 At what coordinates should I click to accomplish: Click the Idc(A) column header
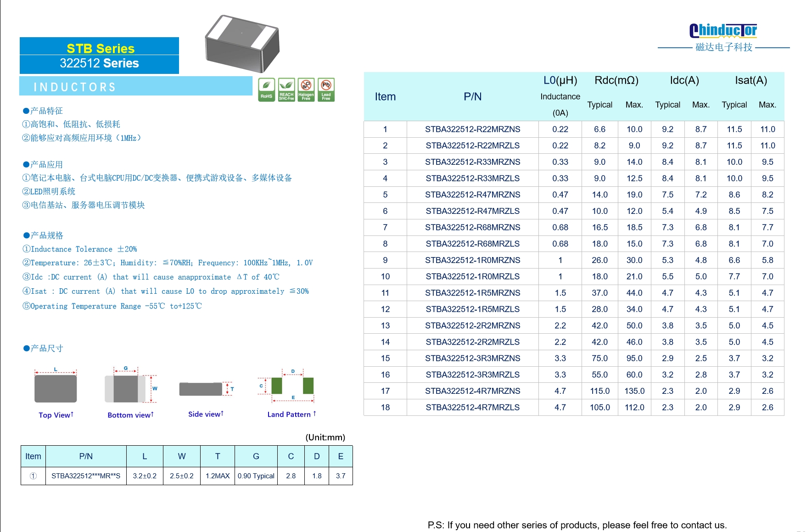[x=684, y=81]
